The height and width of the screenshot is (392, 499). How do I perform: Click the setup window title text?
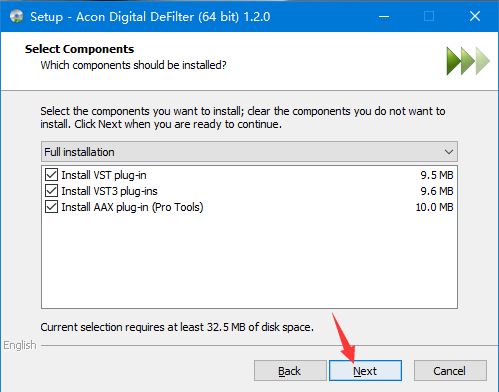pos(150,17)
